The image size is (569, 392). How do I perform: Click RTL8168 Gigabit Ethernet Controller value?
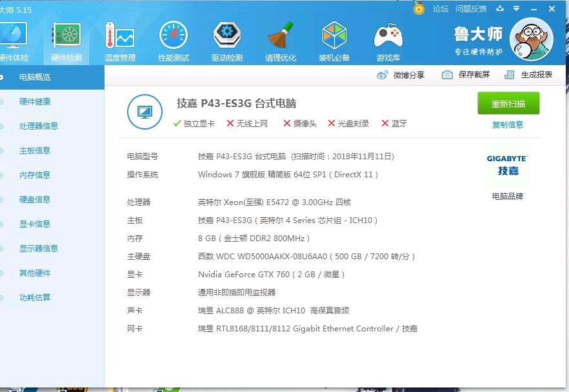point(307,329)
